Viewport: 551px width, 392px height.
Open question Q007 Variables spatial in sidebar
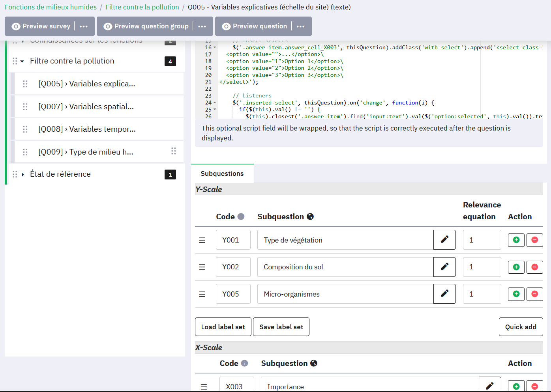(x=86, y=106)
